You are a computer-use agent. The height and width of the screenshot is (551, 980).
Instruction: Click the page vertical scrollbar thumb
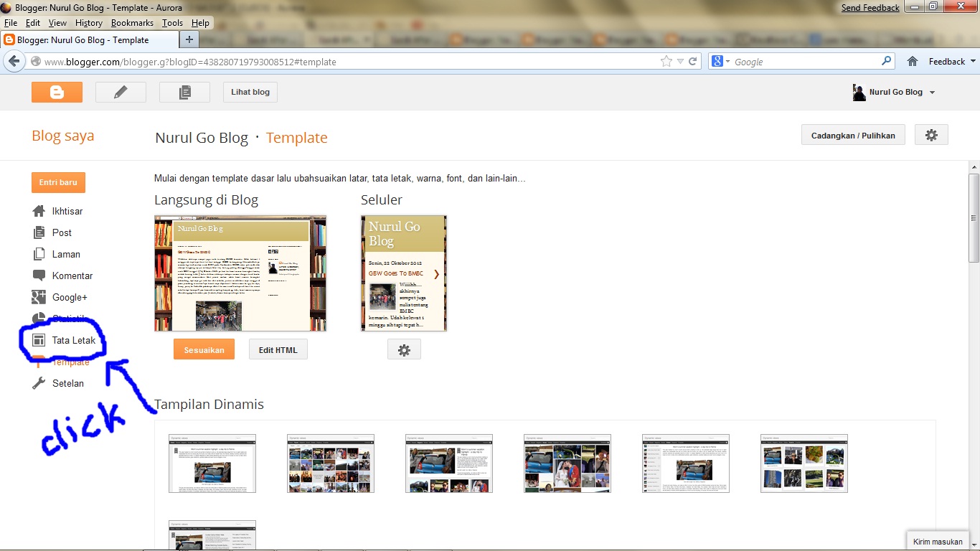click(x=974, y=217)
